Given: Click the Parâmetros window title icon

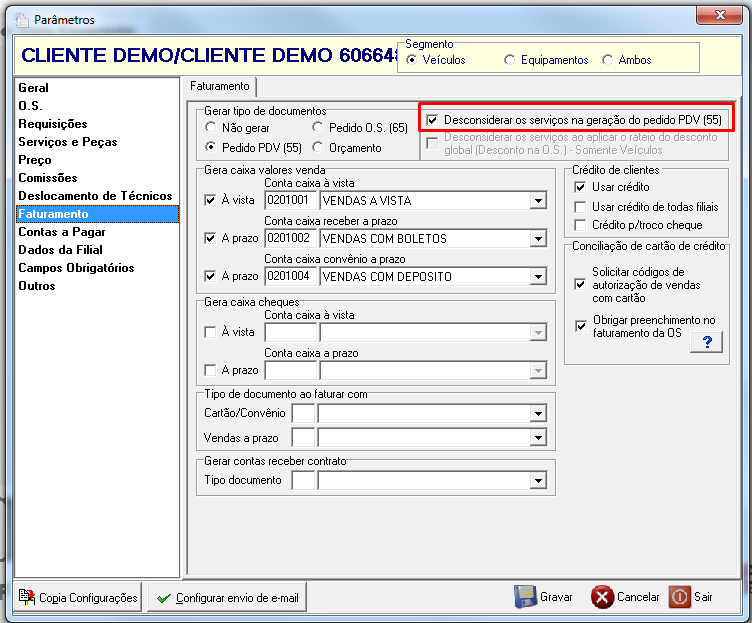Looking at the screenshot, I should tap(21, 20).
